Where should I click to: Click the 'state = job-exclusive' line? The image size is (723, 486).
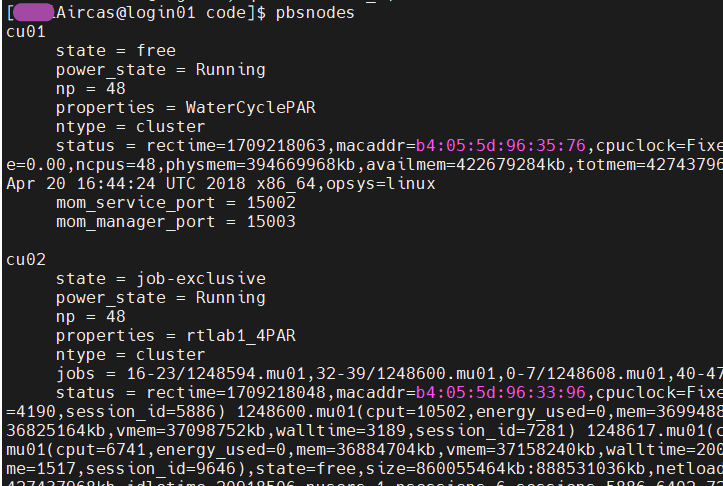(160, 278)
